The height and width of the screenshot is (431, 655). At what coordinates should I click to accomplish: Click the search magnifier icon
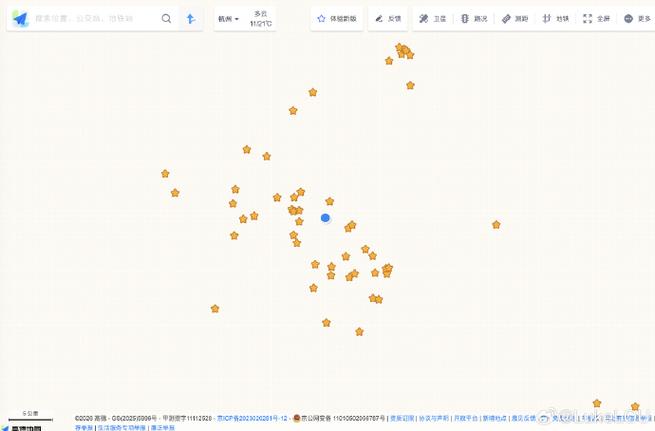[x=166, y=18]
